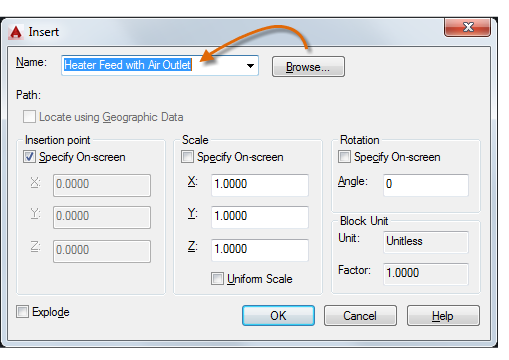Uncheck Insertion point Specify On-screen

(x=29, y=157)
